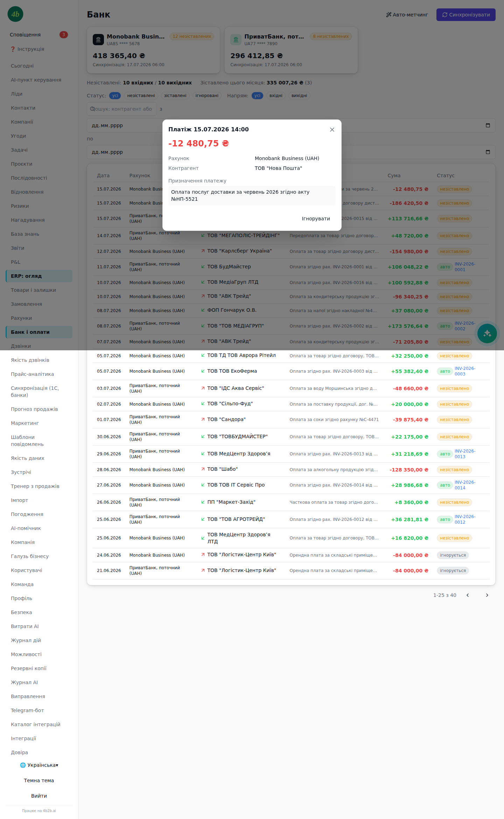This screenshot has width=504, height=819.
Task: Go to the previous page of payments
Action: 468,595
